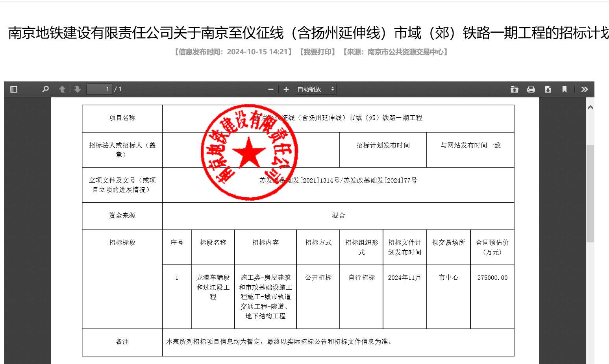609x364 pixels.
Task: Zoom out with the minus button
Action: point(271,89)
